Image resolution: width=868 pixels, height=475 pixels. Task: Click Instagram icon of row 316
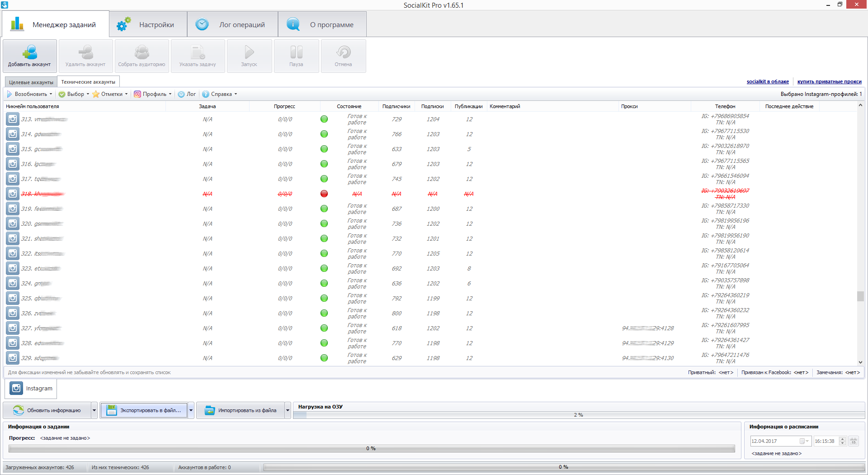[13, 164]
